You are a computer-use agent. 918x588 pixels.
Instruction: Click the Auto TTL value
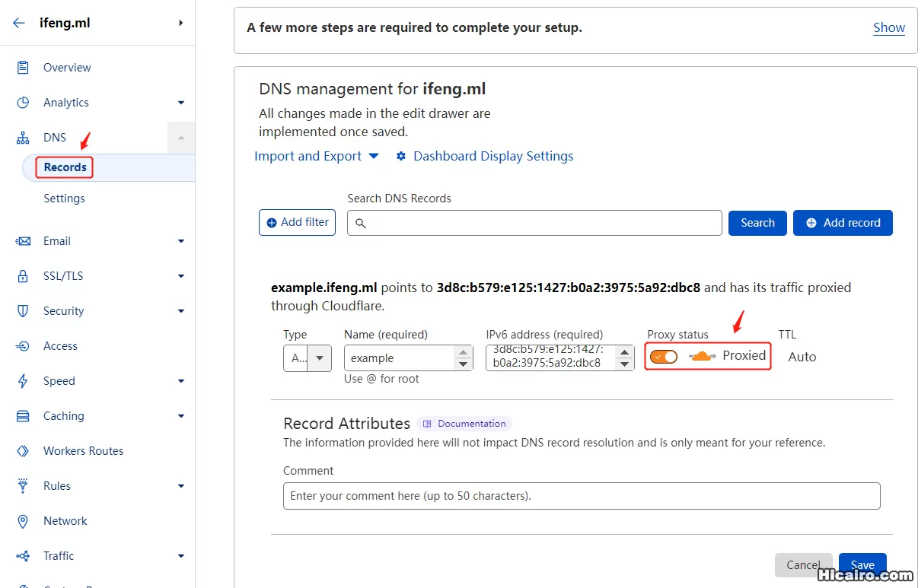click(802, 357)
